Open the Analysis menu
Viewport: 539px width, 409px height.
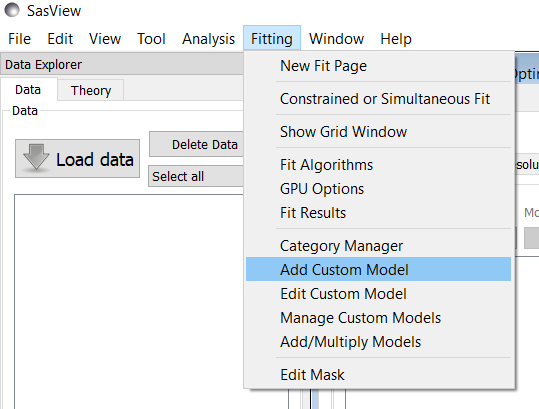click(x=208, y=38)
